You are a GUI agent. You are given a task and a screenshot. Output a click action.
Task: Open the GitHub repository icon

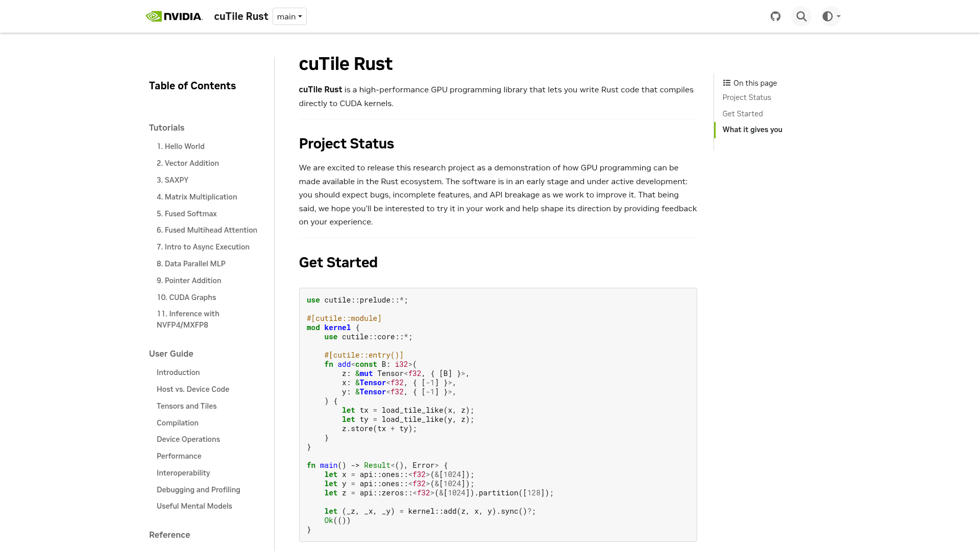click(x=775, y=16)
